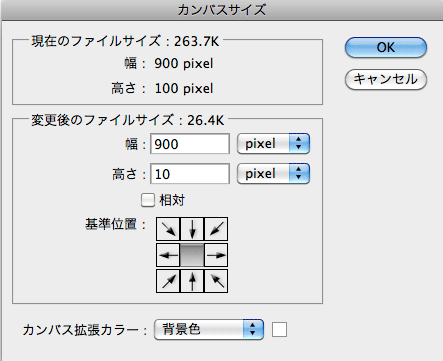This screenshot has height=361, width=443.
Task: Click the 基準位置 label
Action: [x=115, y=224]
